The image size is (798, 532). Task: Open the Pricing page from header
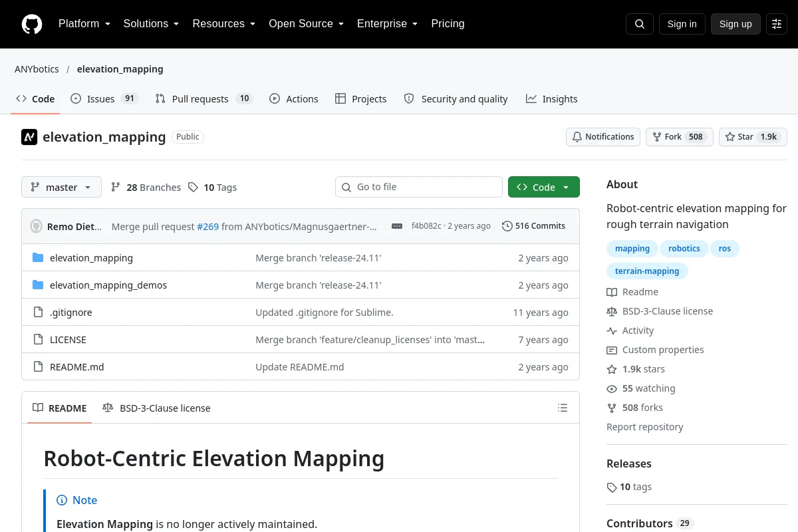(448, 24)
